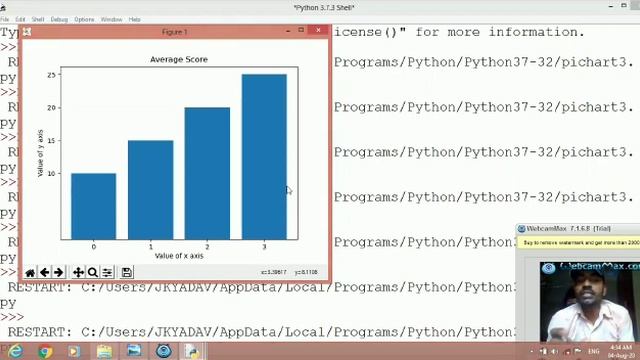
Task: Minimize the Python Shell window
Action: click(611, 6)
